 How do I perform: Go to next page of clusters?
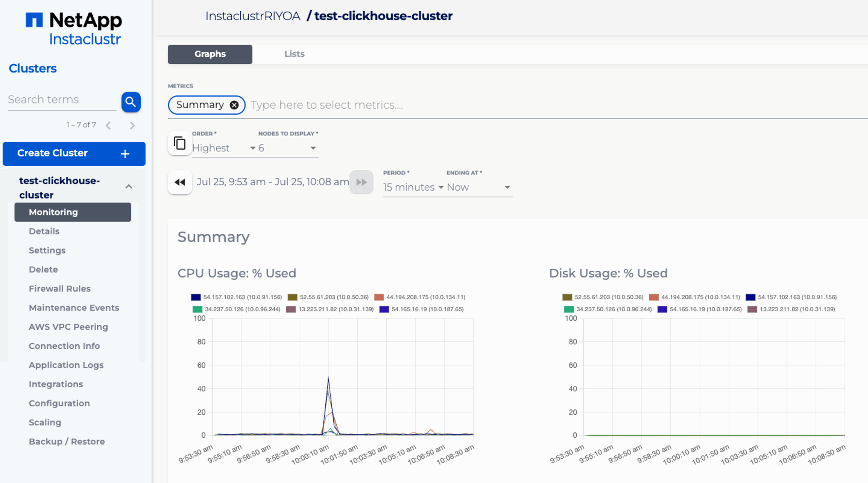[132, 125]
